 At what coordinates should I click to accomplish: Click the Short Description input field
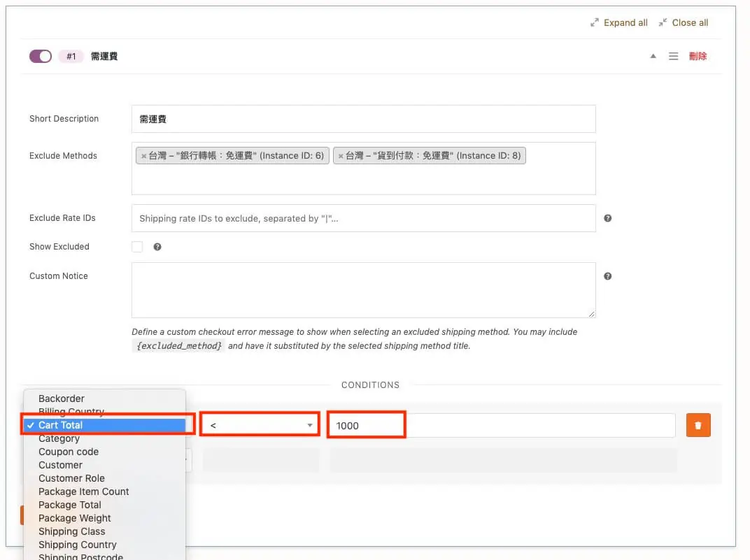(x=364, y=119)
